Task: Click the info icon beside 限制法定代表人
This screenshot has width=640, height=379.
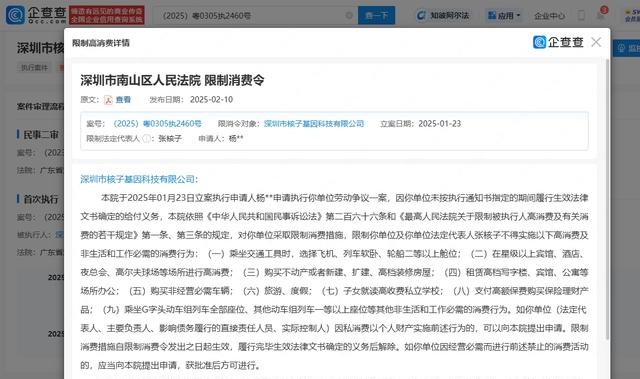Action: (x=146, y=139)
